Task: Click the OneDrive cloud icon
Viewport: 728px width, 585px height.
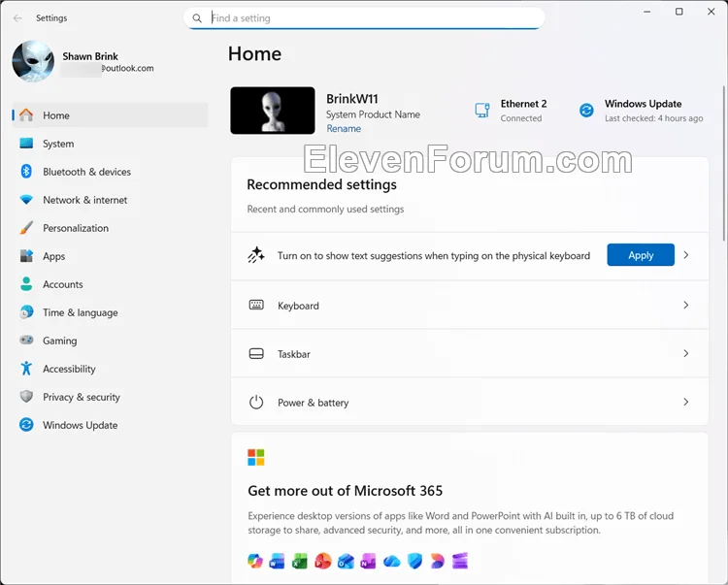Action: (392, 562)
